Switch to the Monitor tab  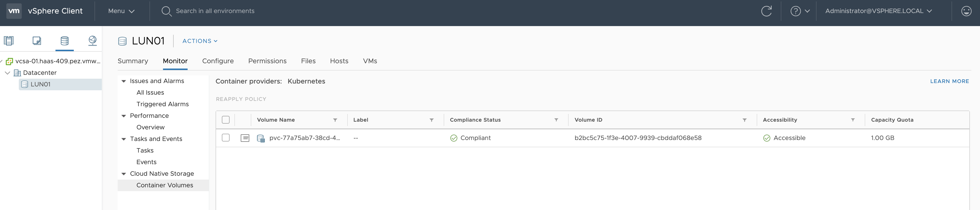[175, 61]
